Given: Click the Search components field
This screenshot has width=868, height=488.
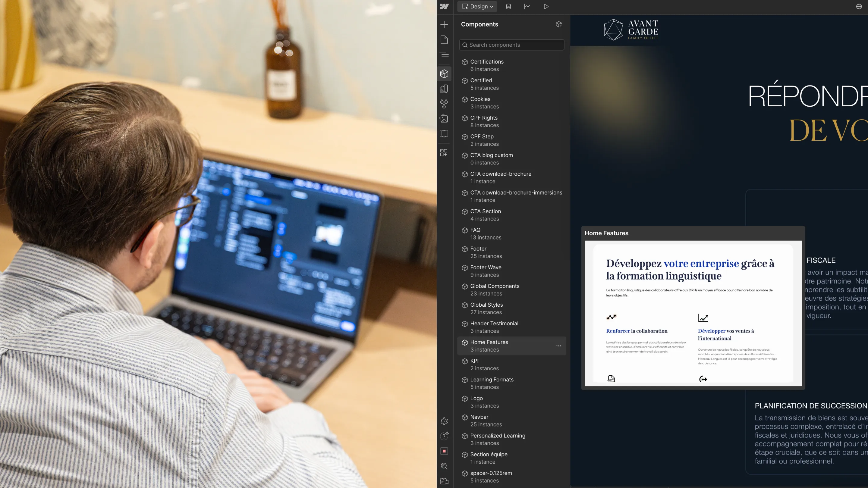Looking at the screenshot, I should click(511, 45).
